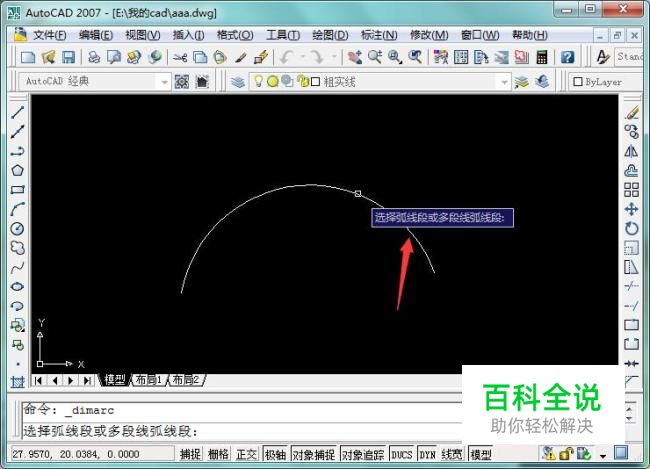The height and width of the screenshot is (469, 650).
Task: Click the Stretch tool
Action: coord(632,267)
